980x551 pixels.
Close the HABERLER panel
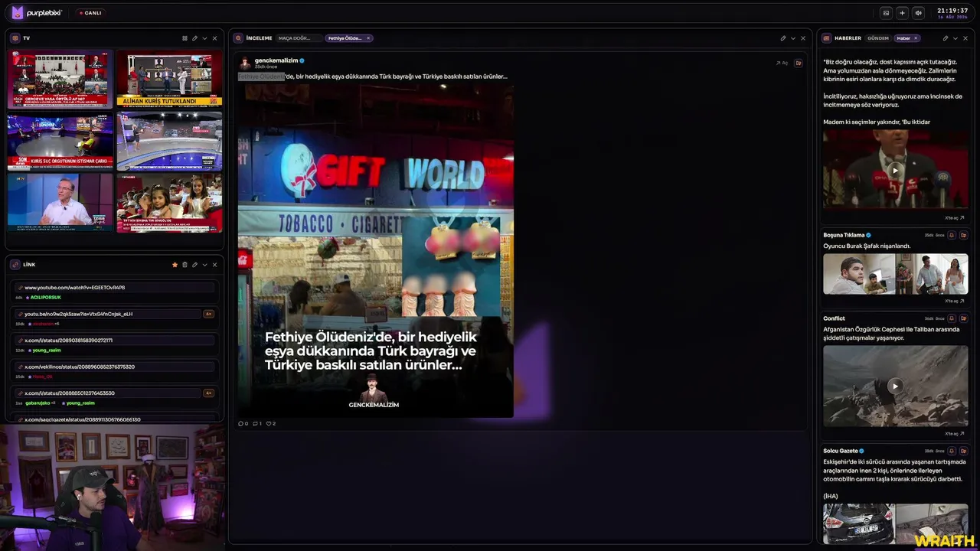click(x=965, y=38)
